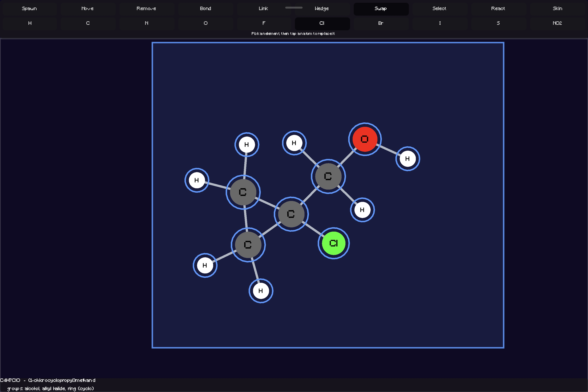
Task: Pick hydrogen H element button
Action: click(x=30, y=23)
